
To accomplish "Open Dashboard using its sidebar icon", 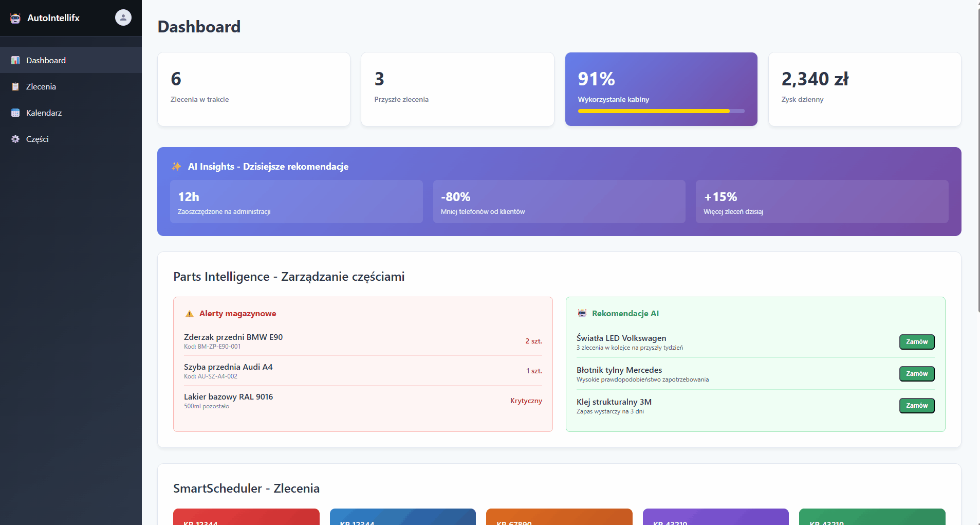I will [15, 60].
